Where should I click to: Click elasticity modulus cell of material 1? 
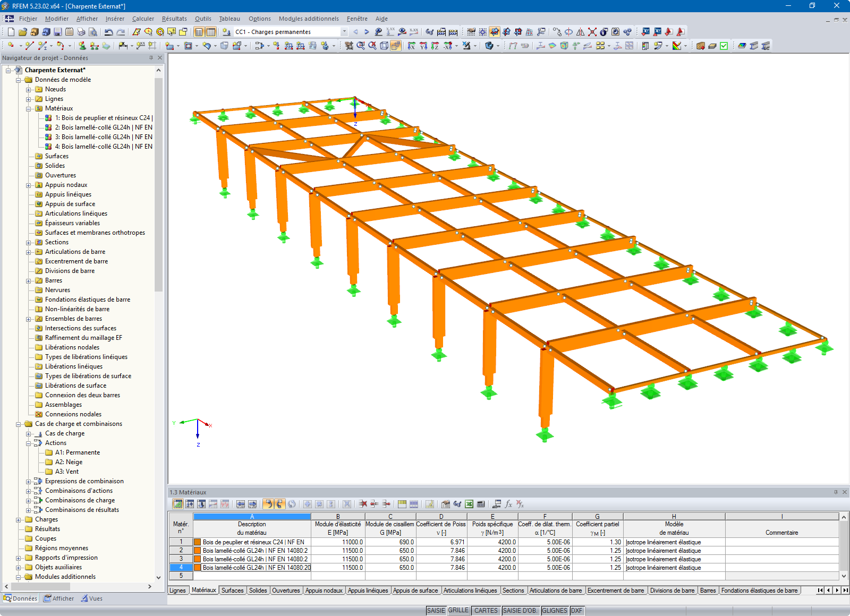(x=338, y=542)
